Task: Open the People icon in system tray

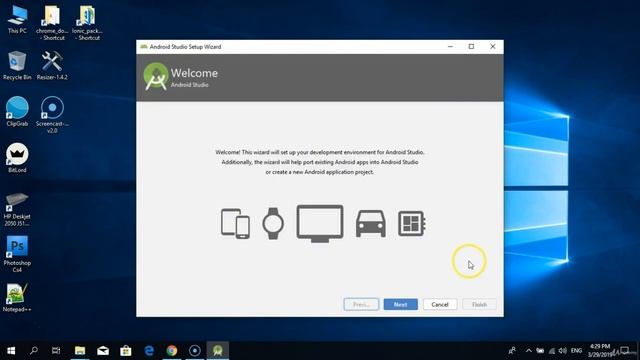Action: [512, 351]
